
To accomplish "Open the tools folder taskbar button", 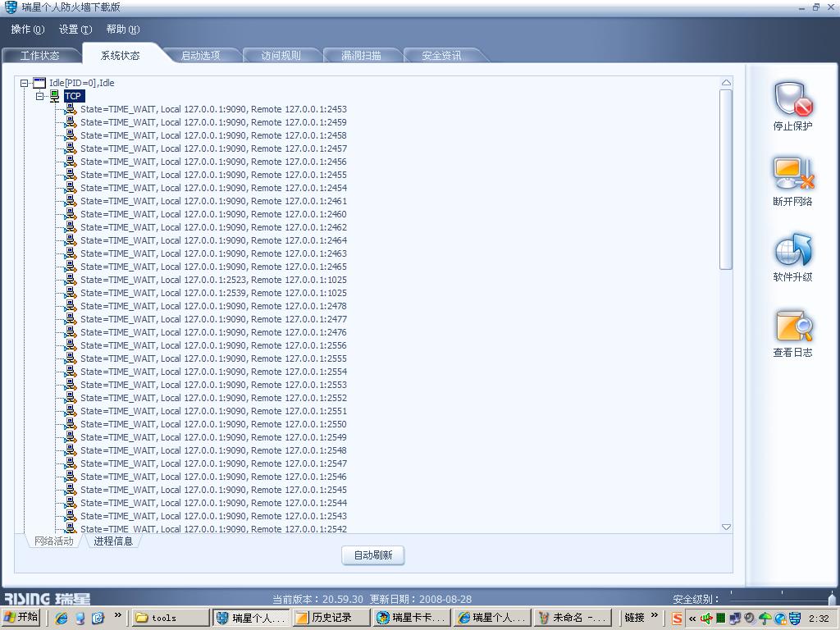I will pyautogui.click(x=171, y=618).
